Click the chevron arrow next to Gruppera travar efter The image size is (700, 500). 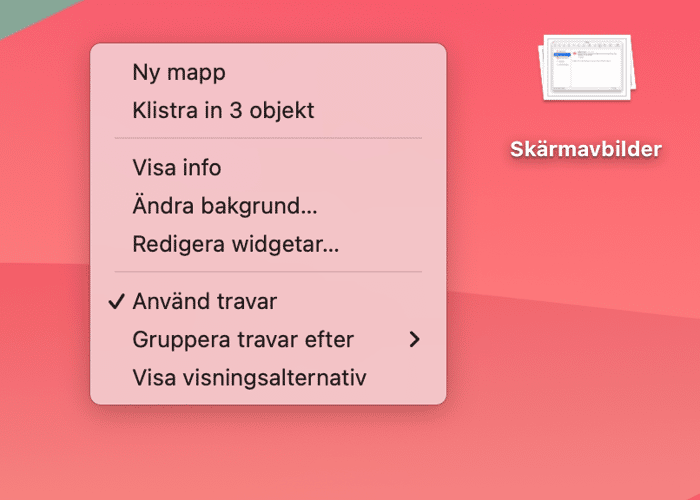[x=415, y=340]
